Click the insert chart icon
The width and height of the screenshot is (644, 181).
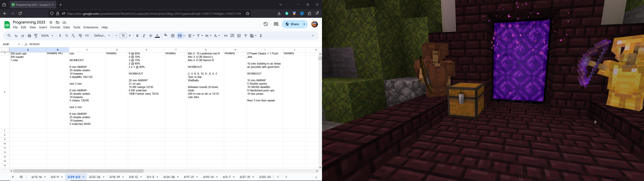click(239, 36)
